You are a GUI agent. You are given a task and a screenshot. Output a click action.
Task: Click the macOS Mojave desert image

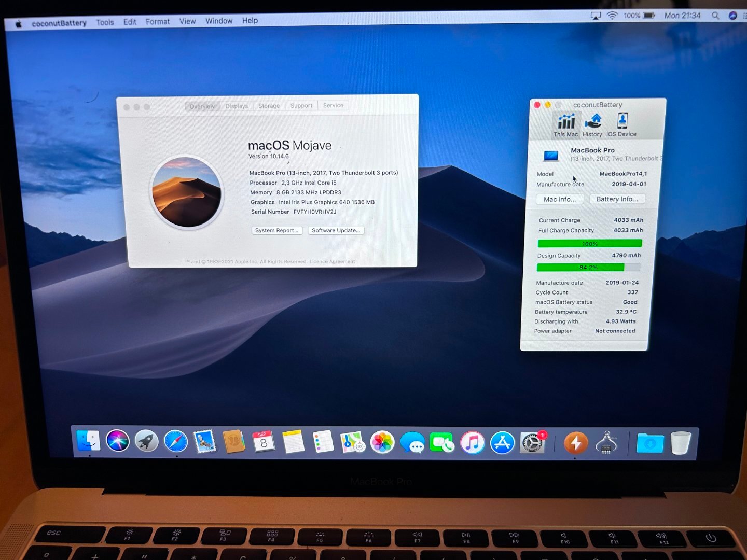(x=187, y=192)
